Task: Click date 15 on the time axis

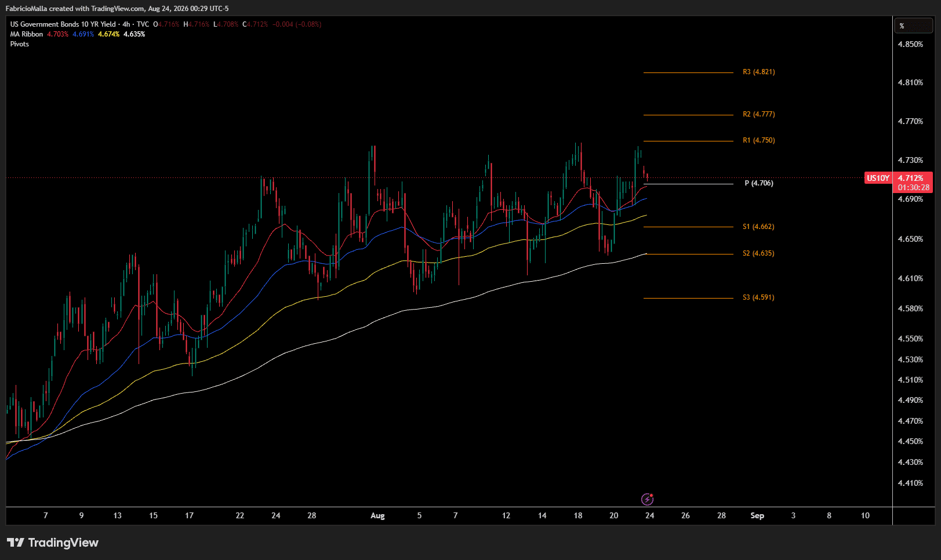Action: [x=154, y=515]
